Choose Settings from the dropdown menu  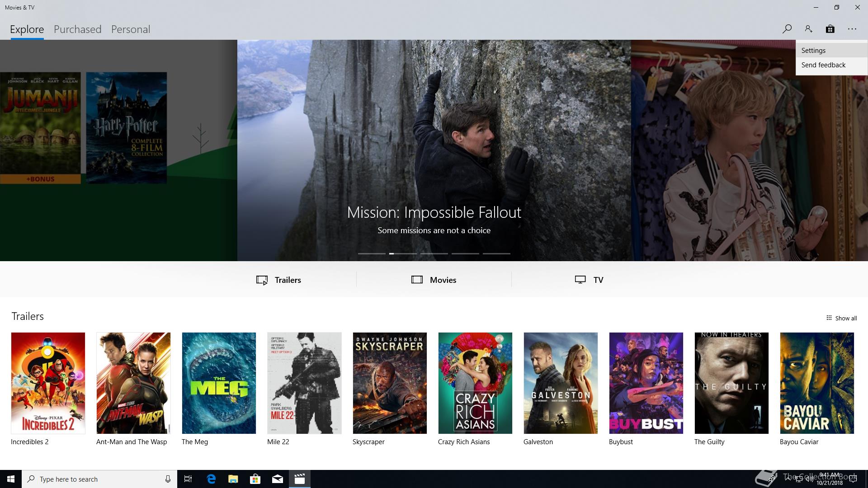click(x=831, y=51)
